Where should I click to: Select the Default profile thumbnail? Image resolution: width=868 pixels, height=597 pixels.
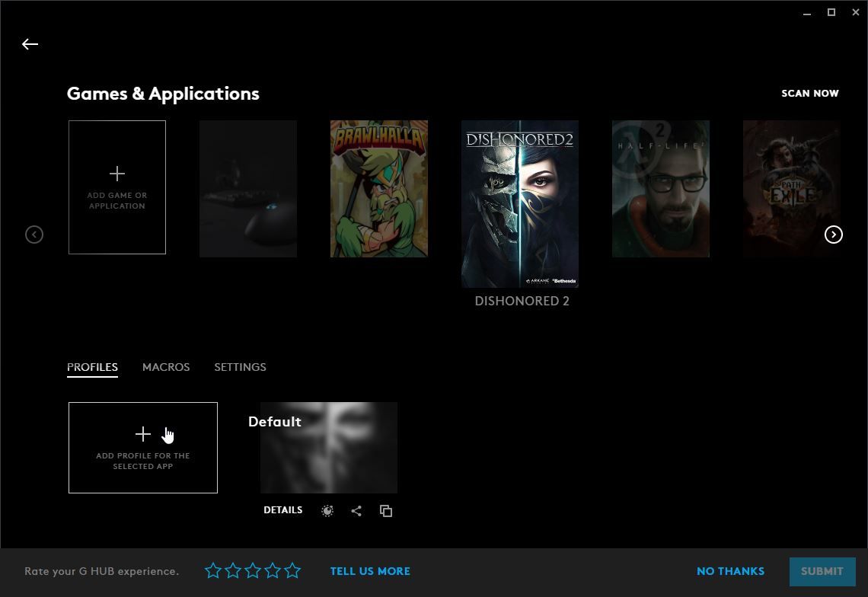coord(329,448)
